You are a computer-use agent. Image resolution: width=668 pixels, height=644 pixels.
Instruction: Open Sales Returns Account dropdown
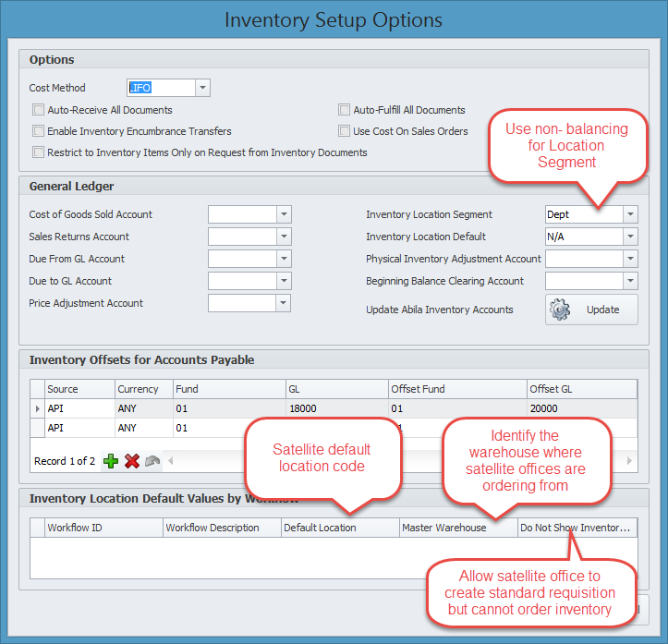click(x=284, y=237)
